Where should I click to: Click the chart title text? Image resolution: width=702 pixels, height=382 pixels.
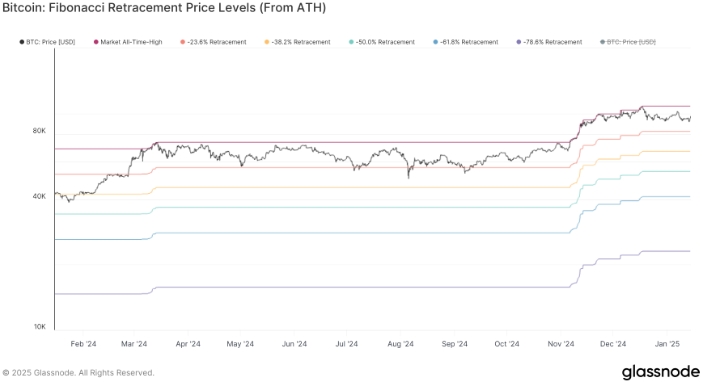click(164, 8)
